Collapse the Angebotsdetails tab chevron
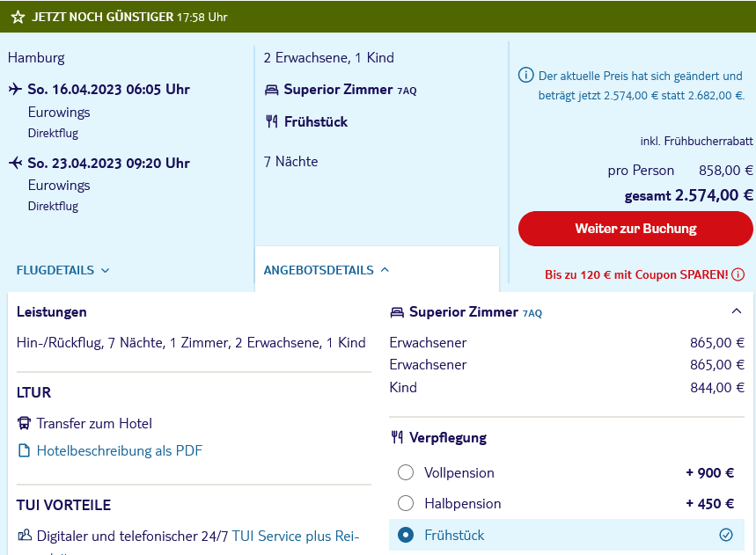 coord(385,270)
